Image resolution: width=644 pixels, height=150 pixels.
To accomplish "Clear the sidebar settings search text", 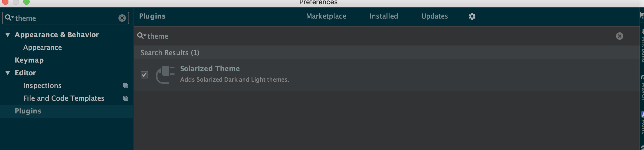I will click(122, 18).
